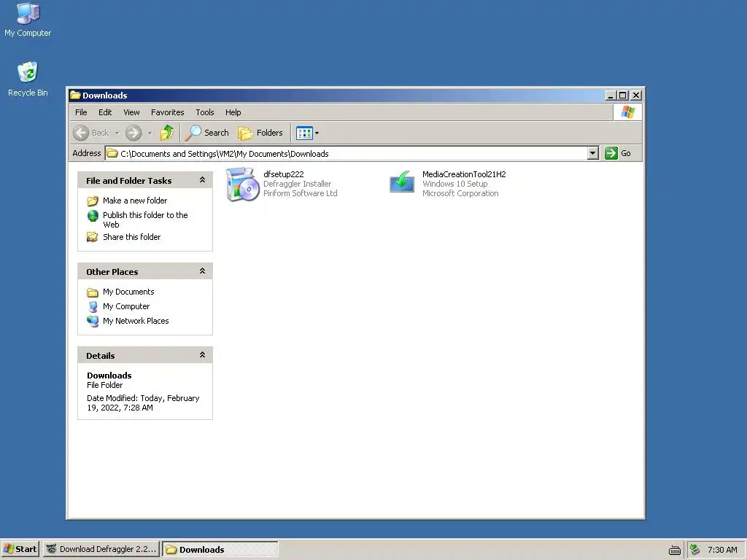
Task: Open the Views dropdown arrow
Action: click(x=317, y=133)
